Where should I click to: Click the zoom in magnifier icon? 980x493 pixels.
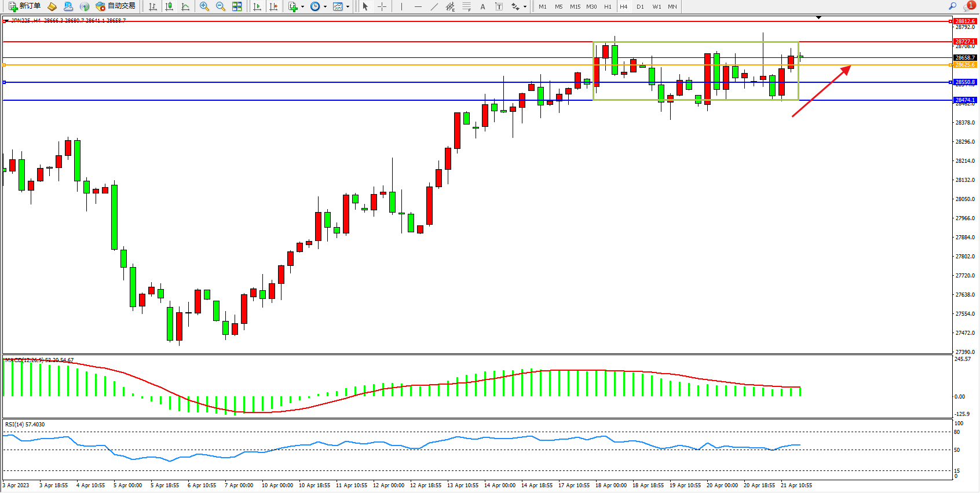[x=204, y=6]
